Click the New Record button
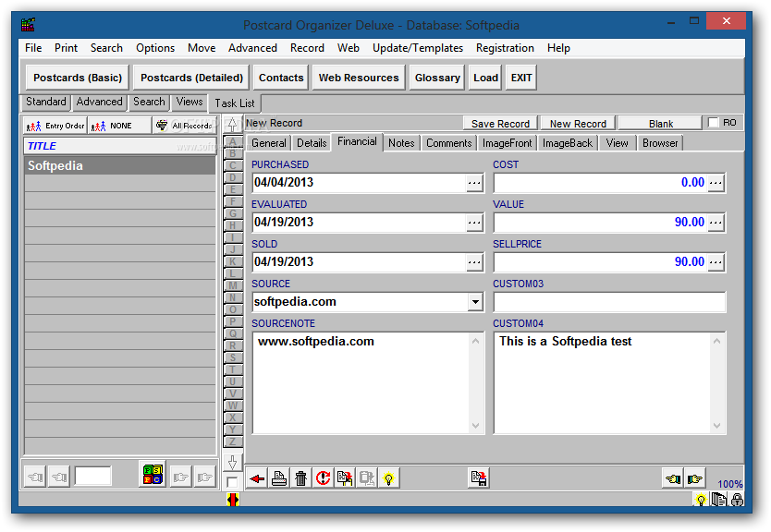 tap(578, 123)
